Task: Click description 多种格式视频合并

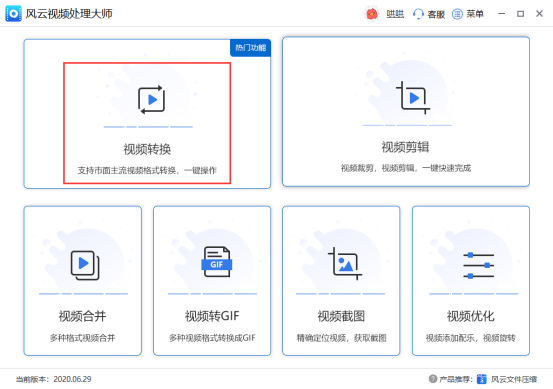Action: pyautogui.click(x=82, y=338)
